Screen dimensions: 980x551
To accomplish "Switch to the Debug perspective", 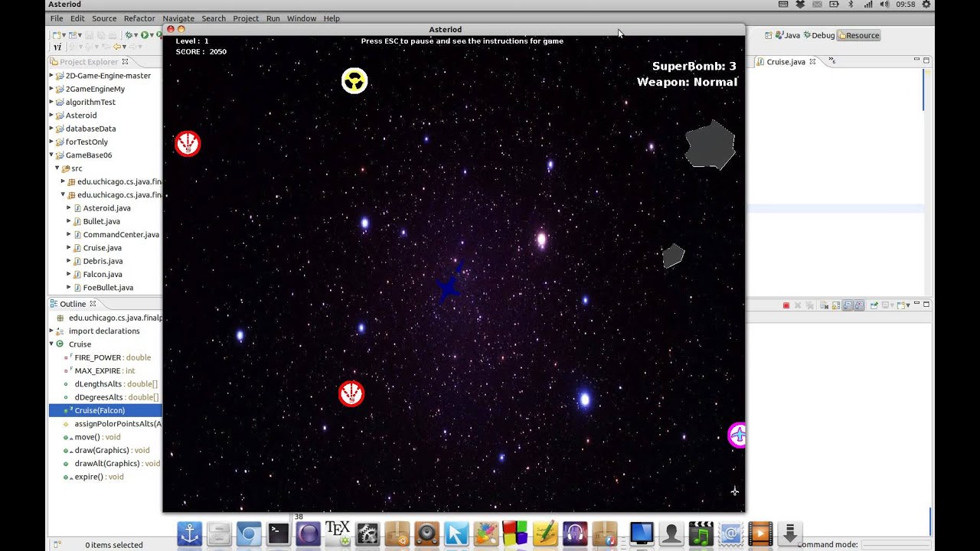I will [819, 35].
